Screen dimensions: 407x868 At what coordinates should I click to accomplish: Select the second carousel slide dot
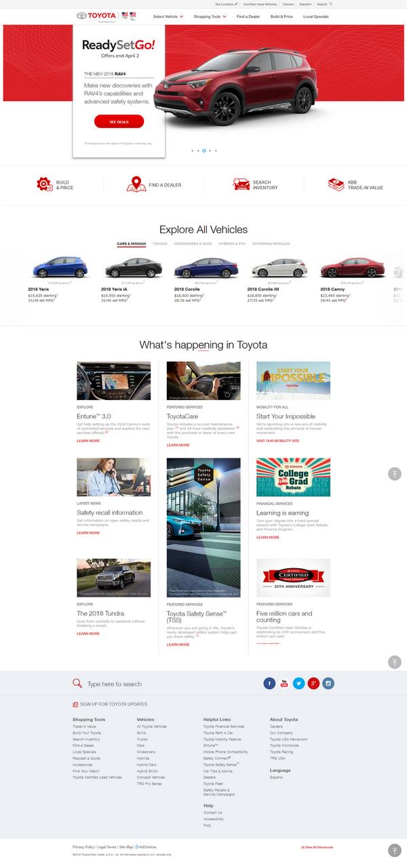point(198,151)
